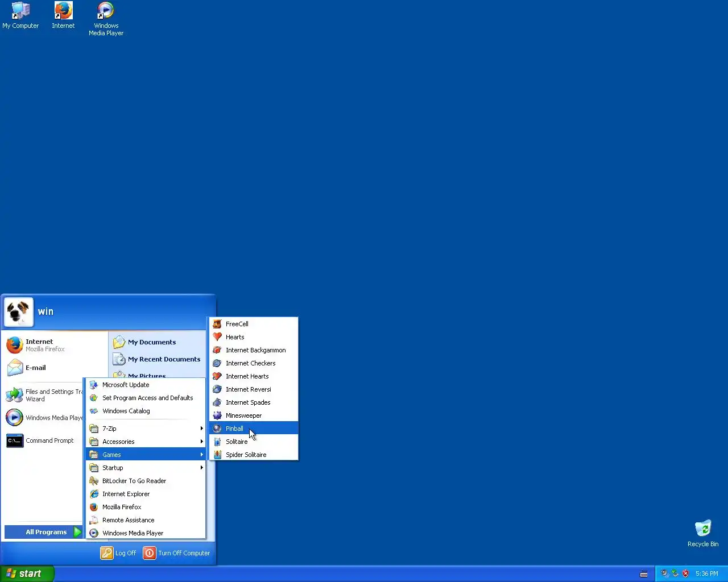Expand the Accessories submenu arrow

(x=201, y=442)
